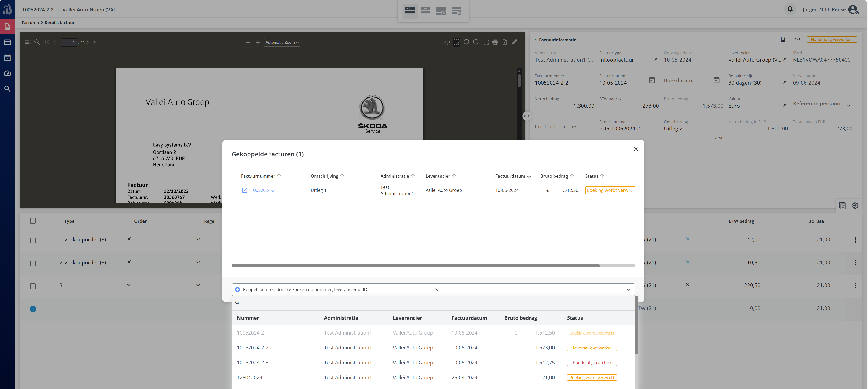The height and width of the screenshot is (389, 868).
Task: Collapse the Koppel facturen search dropdown
Action: coord(628,289)
